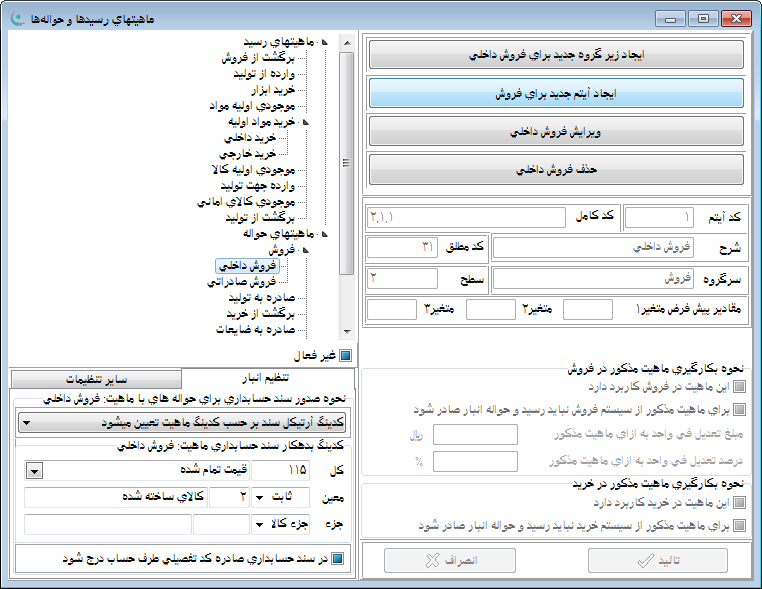Collapse the ماهیتهای حواله tree node

point(325,234)
